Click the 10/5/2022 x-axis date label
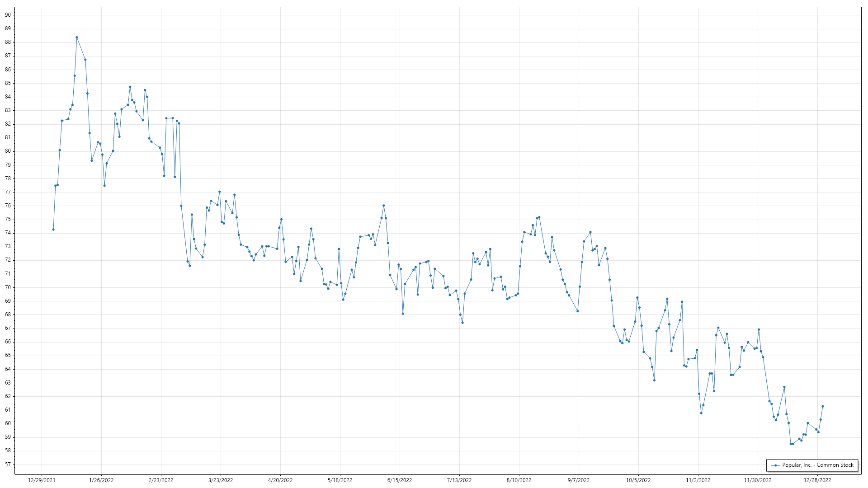Viewport: 868px width, 488px height. click(x=638, y=480)
